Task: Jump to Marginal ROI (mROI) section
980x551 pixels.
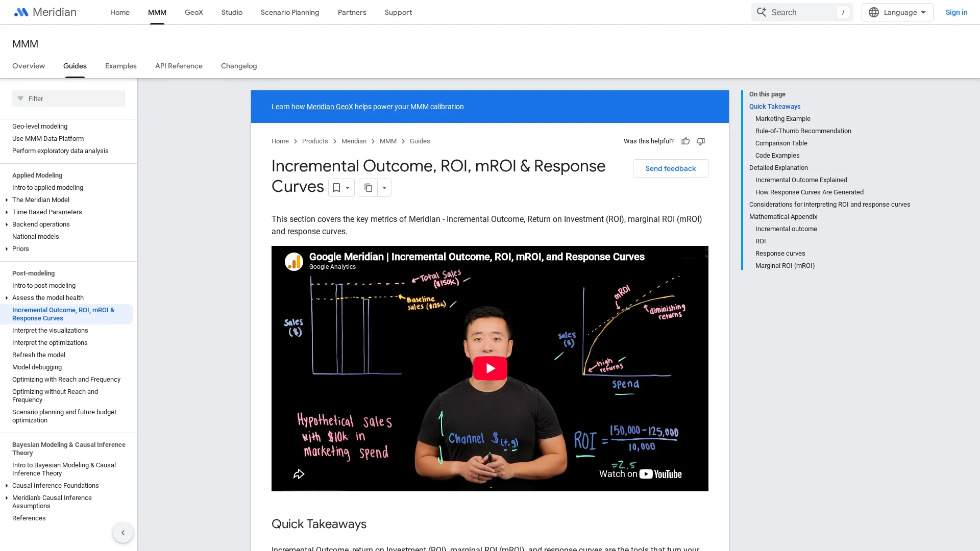Action: tap(785, 266)
